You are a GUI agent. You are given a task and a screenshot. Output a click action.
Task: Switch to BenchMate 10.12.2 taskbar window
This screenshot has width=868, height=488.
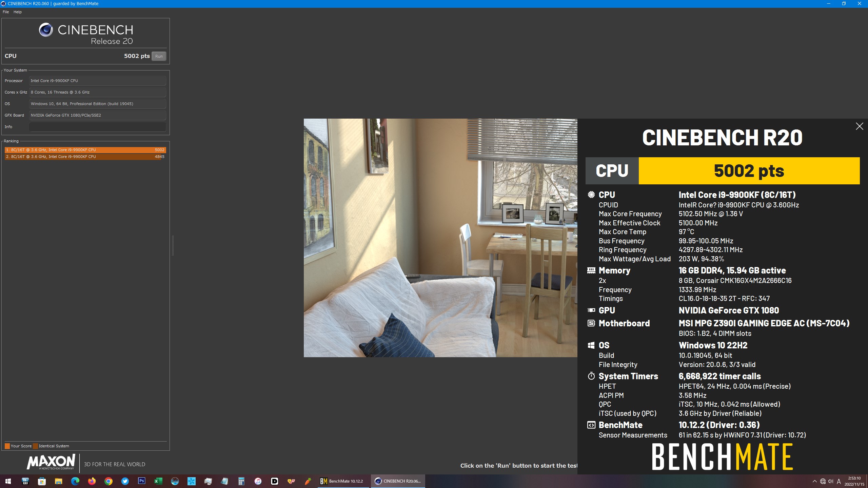tap(343, 481)
